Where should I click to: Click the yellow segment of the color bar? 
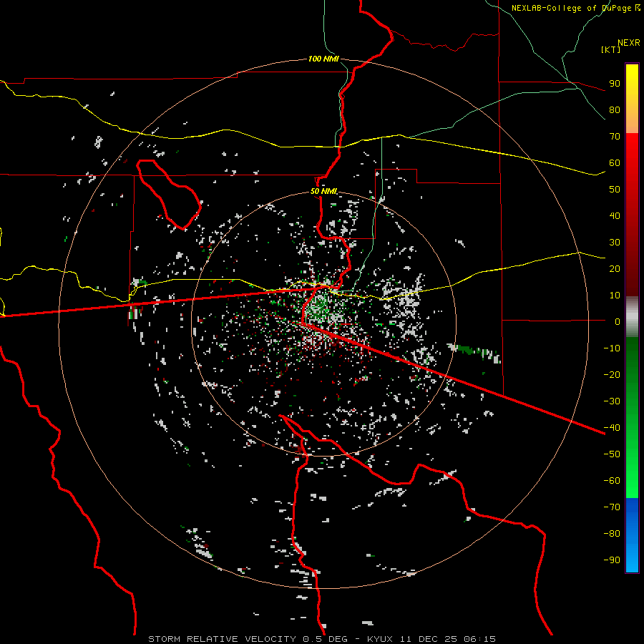(632, 99)
